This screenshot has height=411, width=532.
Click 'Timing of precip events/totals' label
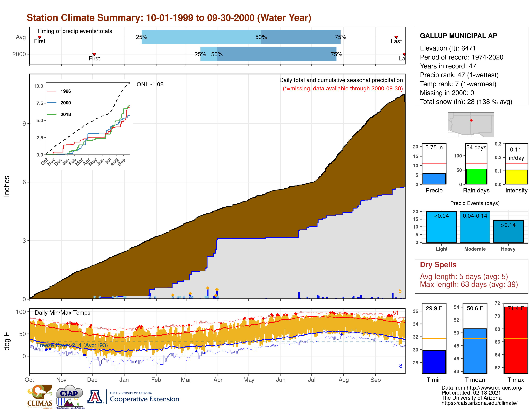pyautogui.click(x=74, y=31)
